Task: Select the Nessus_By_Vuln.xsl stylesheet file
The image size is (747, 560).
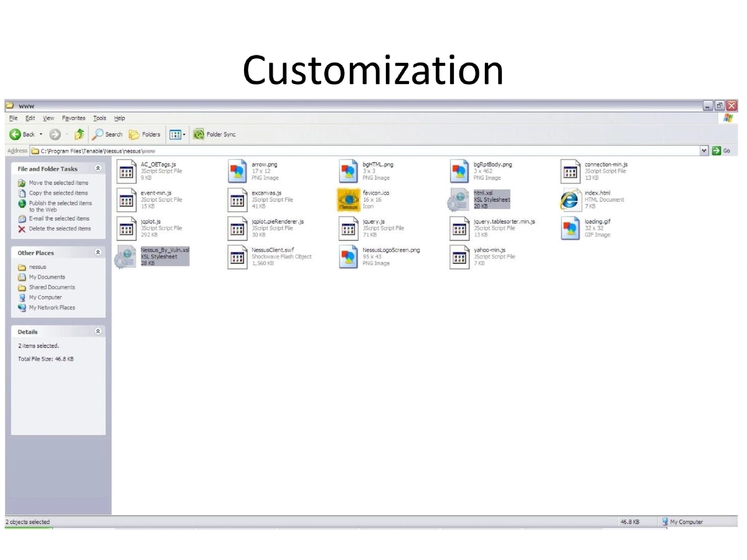Action: pyautogui.click(x=126, y=257)
